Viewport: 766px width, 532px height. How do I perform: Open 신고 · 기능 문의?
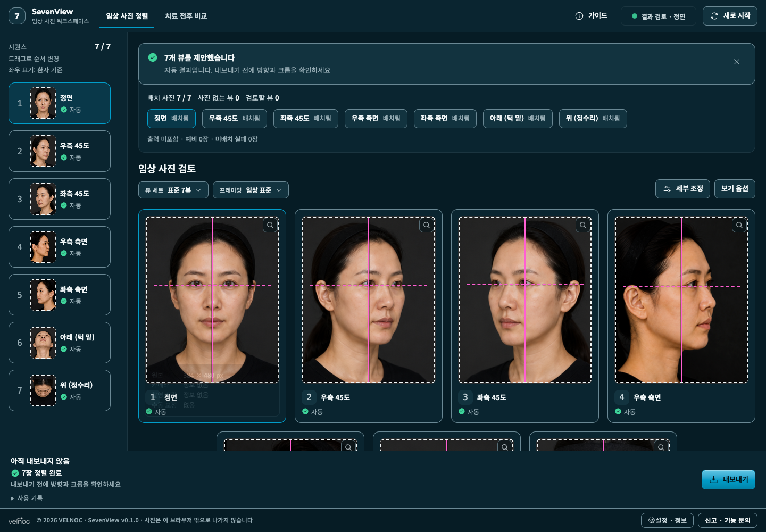pos(728,520)
